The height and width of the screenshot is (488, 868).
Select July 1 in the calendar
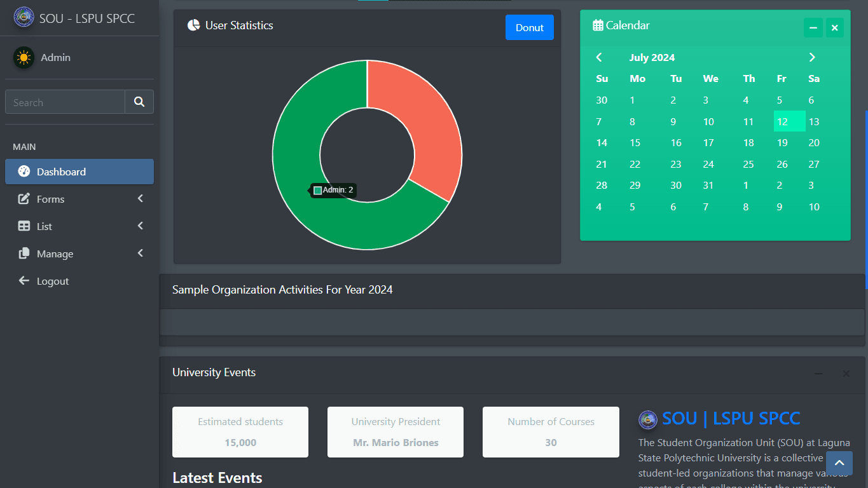coord(632,100)
